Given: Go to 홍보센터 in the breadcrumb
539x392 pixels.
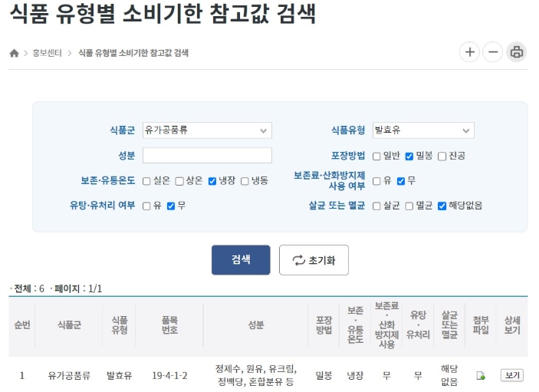Looking at the screenshot, I should (47, 54).
